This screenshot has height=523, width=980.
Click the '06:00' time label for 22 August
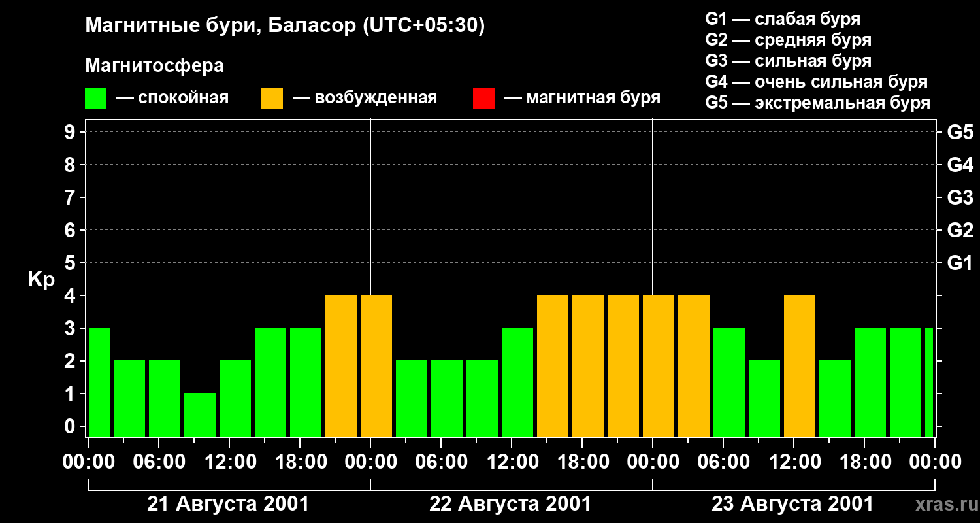441,462
